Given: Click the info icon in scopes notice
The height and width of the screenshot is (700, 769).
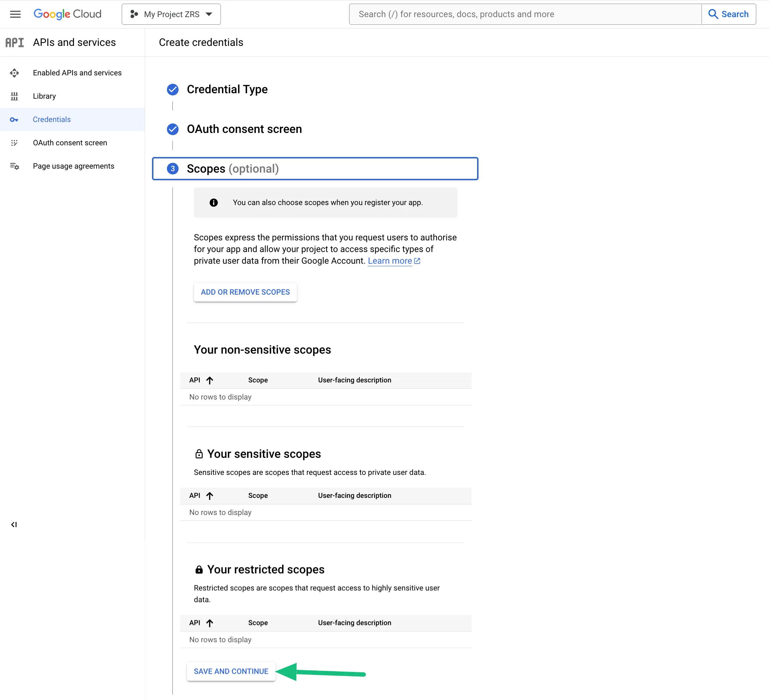Looking at the screenshot, I should [214, 202].
